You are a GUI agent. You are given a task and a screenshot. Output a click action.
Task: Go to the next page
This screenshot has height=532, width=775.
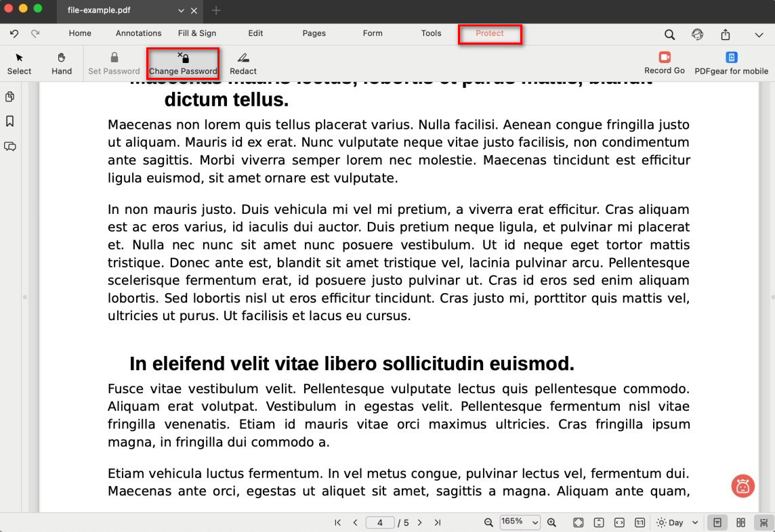tap(419, 523)
